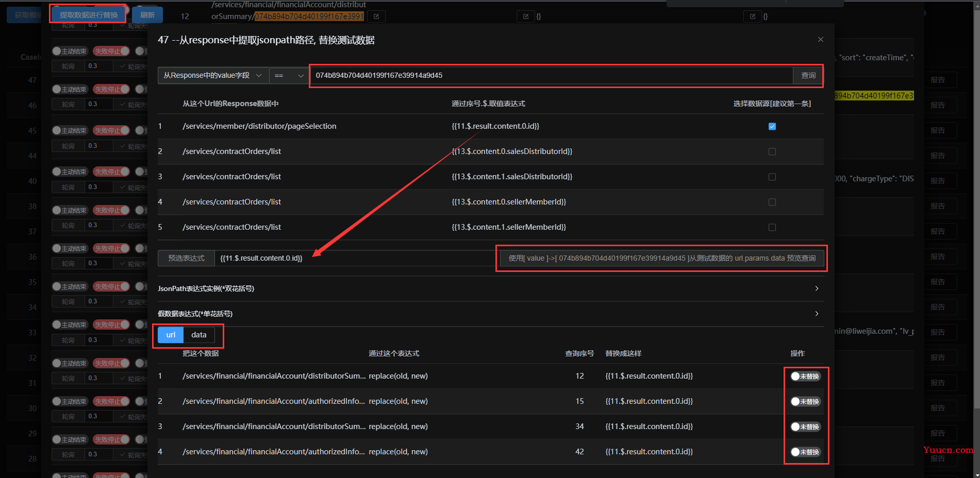
Task: Select data source checkbox for pageSelection row
Action: point(772,126)
